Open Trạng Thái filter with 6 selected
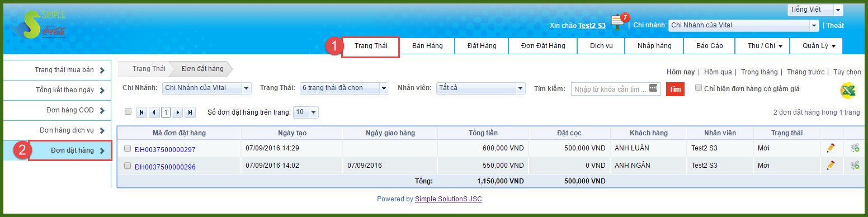 coord(344,88)
